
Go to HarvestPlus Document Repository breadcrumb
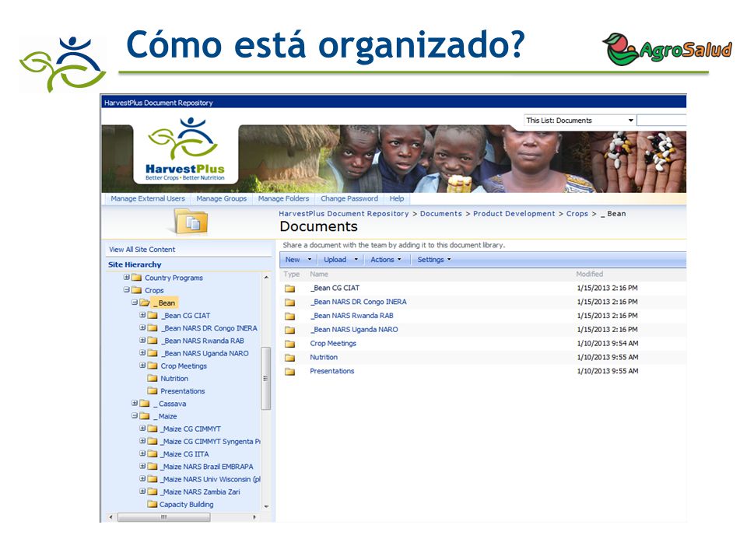click(x=343, y=214)
